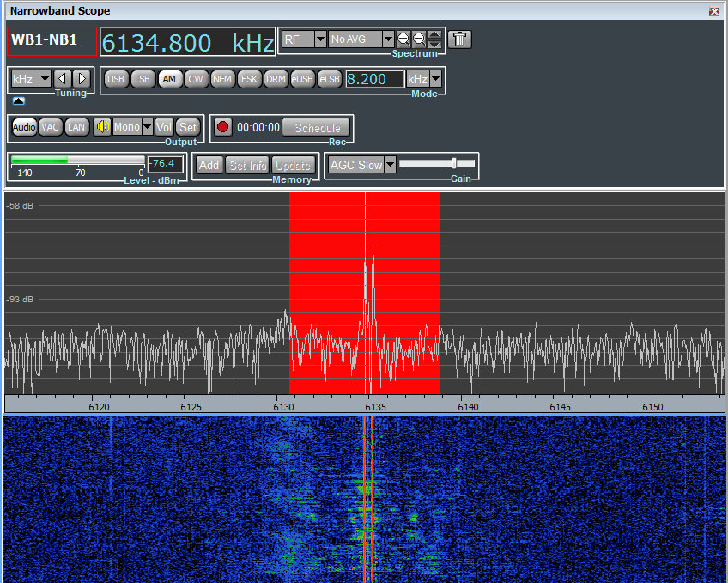Click the -76.4 level readout
Viewport: 728px width, 583px height.
click(x=166, y=164)
